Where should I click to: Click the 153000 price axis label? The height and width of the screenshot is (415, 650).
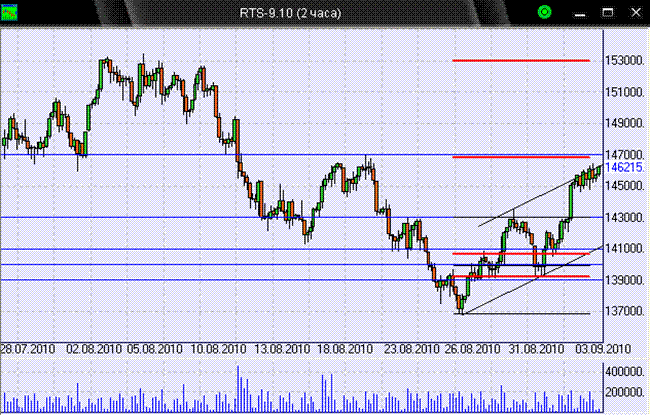click(x=624, y=61)
